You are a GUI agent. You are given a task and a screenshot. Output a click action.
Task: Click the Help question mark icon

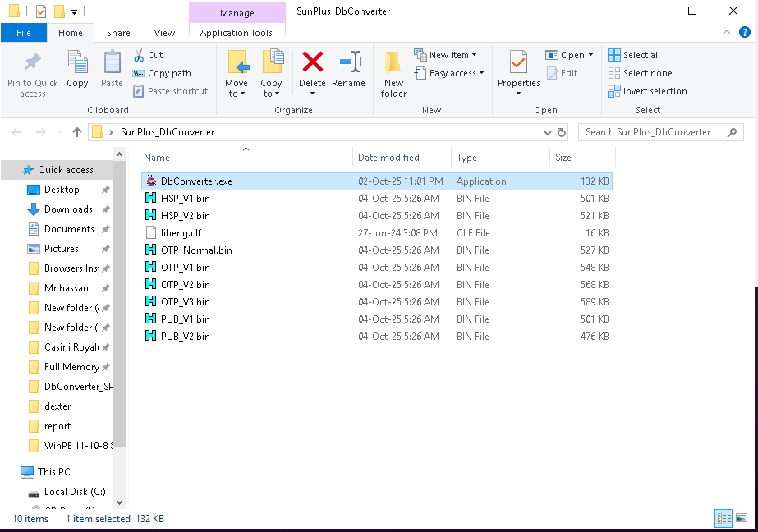[x=745, y=32]
